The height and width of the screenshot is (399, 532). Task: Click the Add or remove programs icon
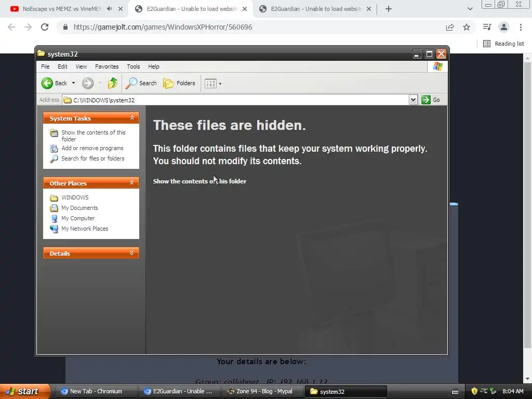[x=54, y=148]
